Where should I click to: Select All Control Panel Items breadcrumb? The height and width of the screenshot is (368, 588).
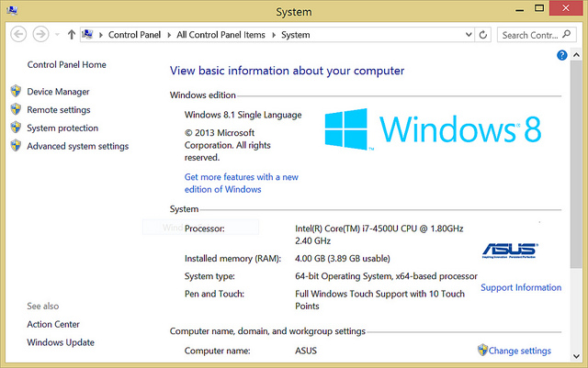click(220, 35)
